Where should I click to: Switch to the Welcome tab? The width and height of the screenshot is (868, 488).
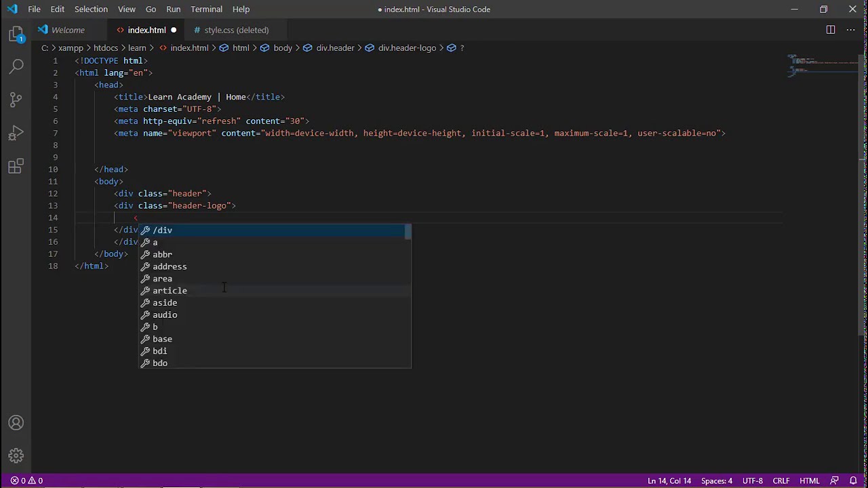[x=68, y=30]
